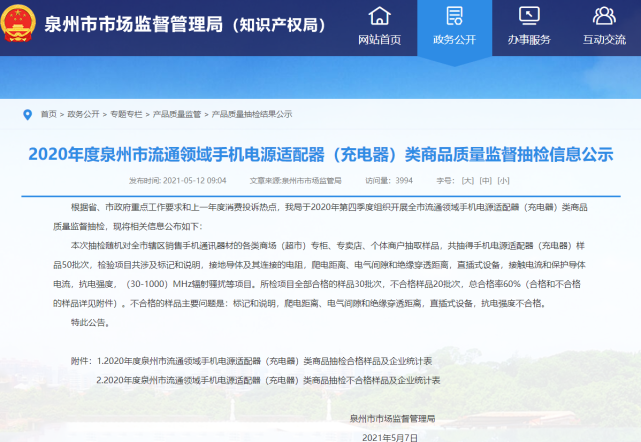Click the 首页 breadcrumb link

pos(49,114)
